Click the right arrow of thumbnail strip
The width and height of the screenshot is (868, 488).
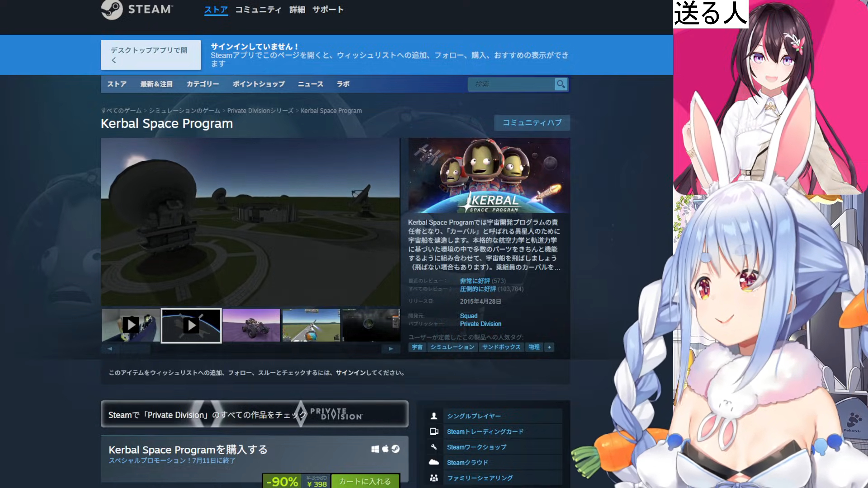pyautogui.click(x=391, y=348)
